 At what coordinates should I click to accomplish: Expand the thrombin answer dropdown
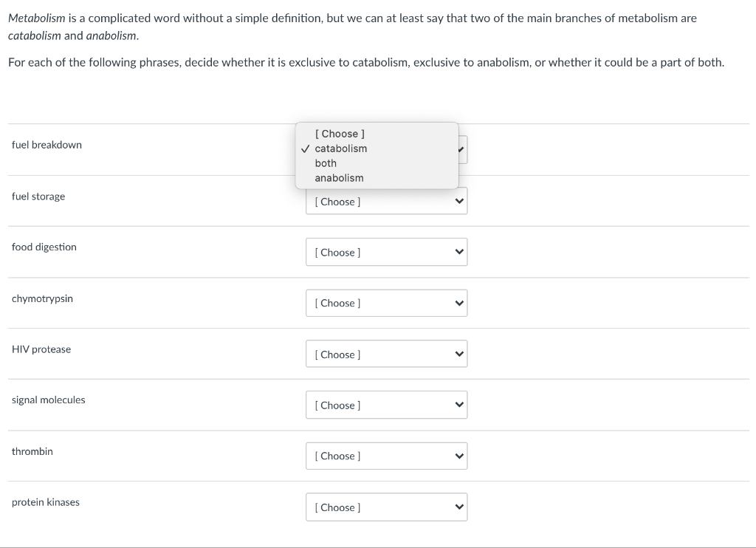[x=386, y=456]
